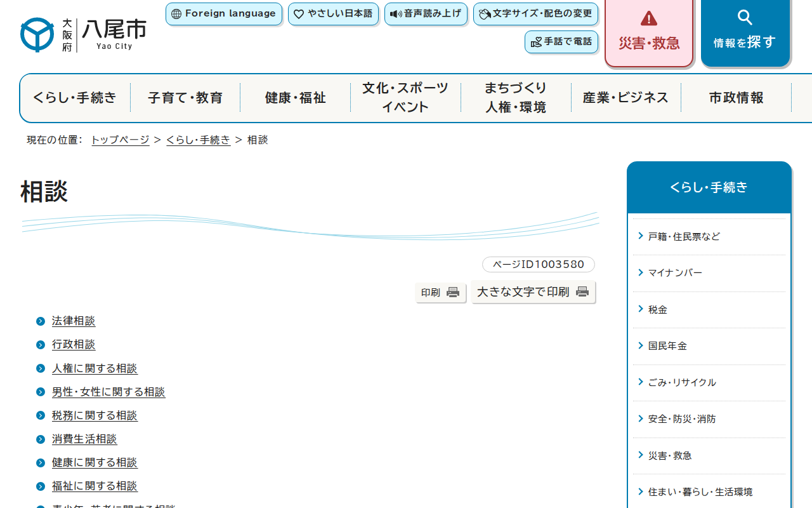Open the 男性・女性に関する相談 link
The height and width of the screenshot is (508, 812).
tap(108, 392)
